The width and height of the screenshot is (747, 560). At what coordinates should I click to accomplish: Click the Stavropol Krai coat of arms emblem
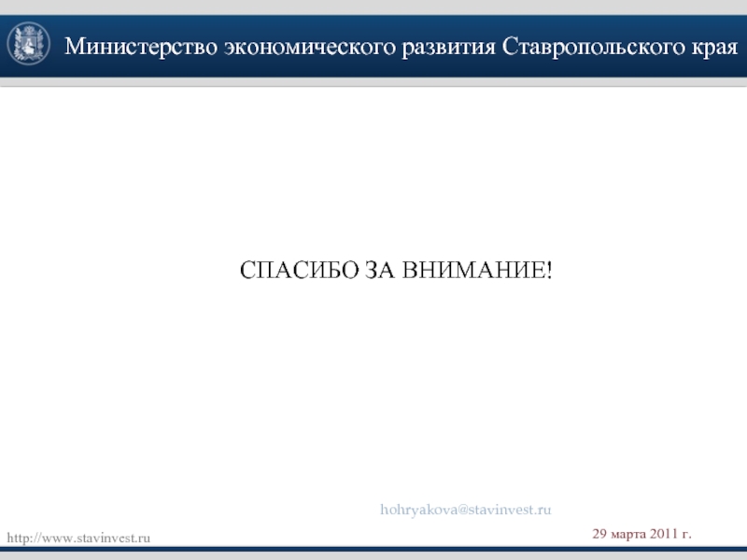(29, 44)
